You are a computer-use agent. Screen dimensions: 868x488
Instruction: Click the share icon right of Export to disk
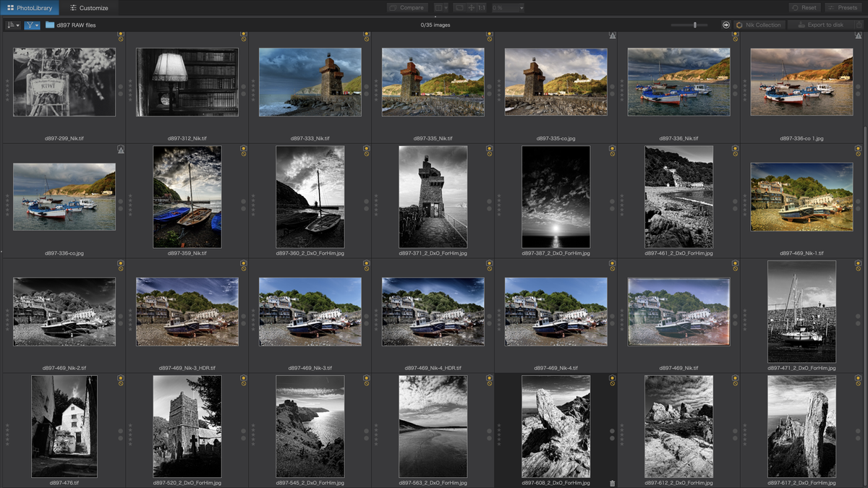[x=859, y=25]
